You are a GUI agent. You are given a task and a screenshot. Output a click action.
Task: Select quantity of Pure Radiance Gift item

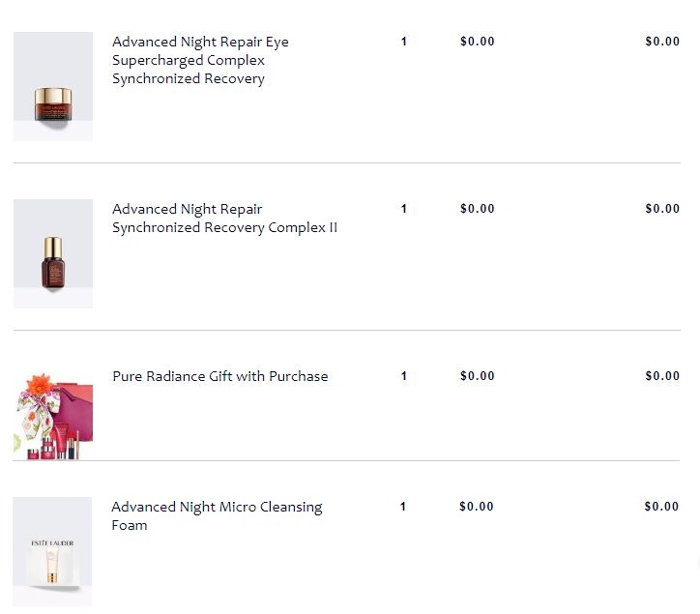click(404, 376)
